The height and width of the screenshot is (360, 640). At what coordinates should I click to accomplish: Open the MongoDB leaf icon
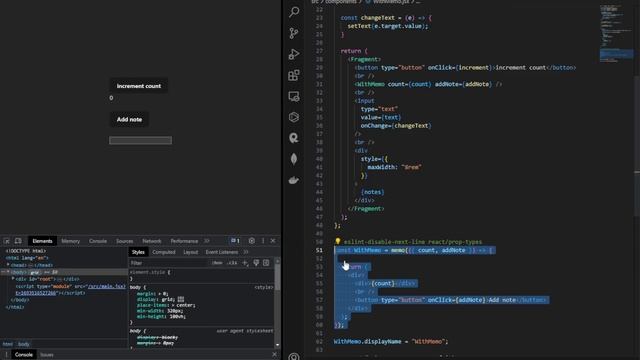[x=294, y=159]
